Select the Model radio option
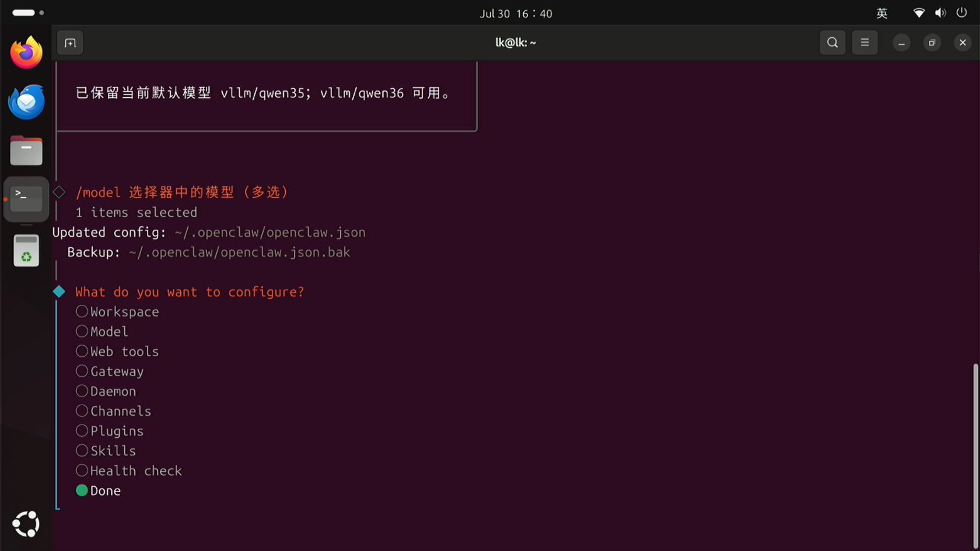Screen dimensions: 980x551 [x=102, y=332]
